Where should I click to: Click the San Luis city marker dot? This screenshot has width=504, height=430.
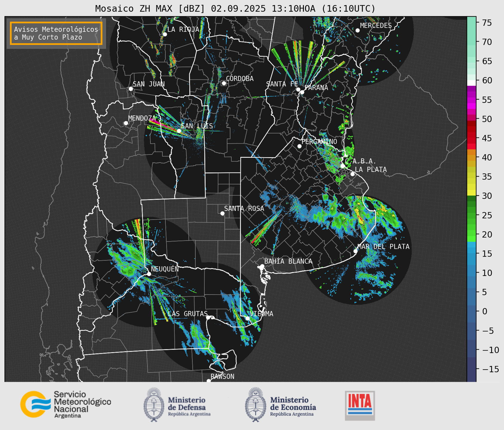(179, 131)
